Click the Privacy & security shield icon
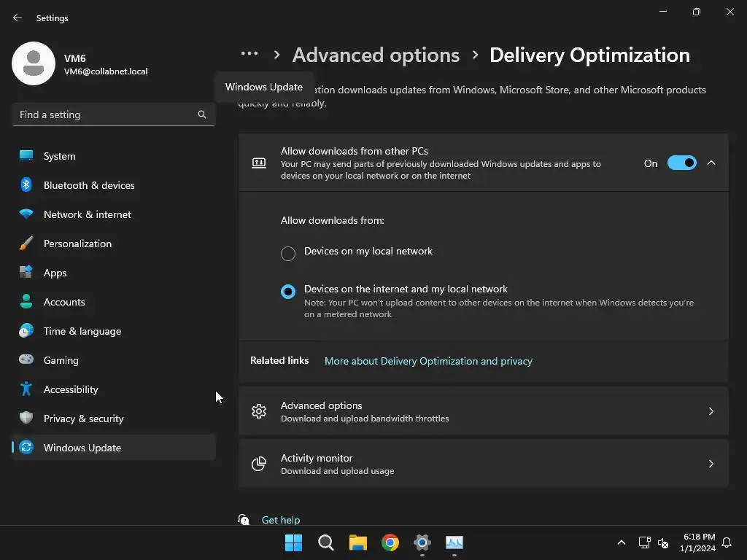This screenshot has width=747, height=560. tap(26, 418)
